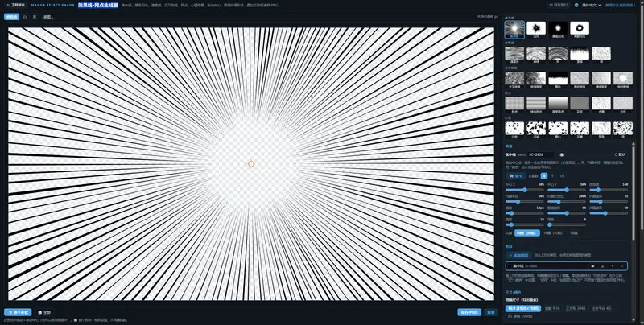Select canvas size 16:9 (1920×1080)
Screen dimensions: 644x325
point(523,308)
